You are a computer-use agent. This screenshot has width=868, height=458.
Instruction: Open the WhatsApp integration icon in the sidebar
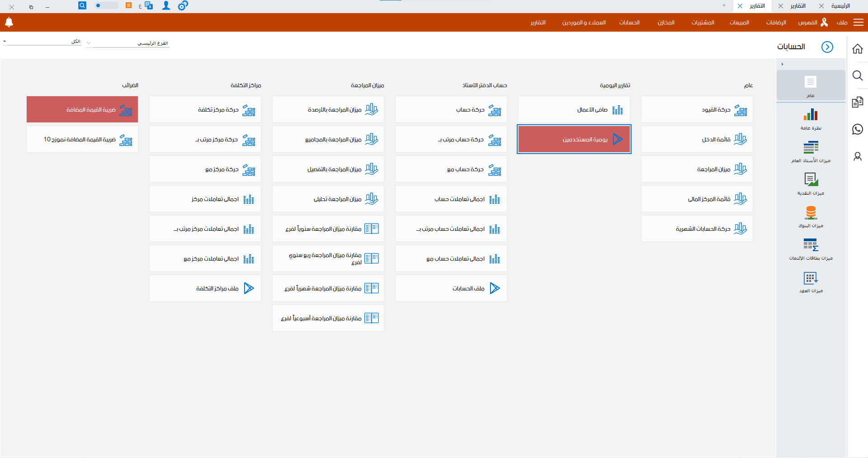click(x=857, y=130)
